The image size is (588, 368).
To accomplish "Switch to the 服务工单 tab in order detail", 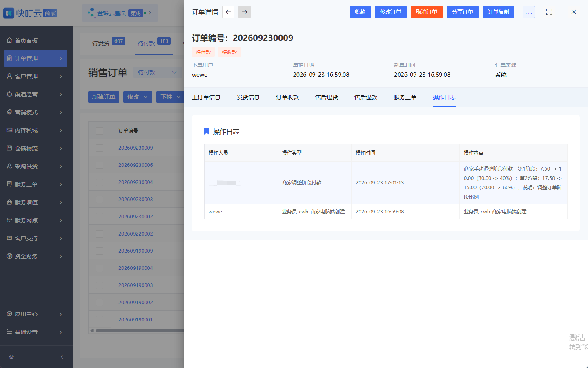I will tap(405, 97).
